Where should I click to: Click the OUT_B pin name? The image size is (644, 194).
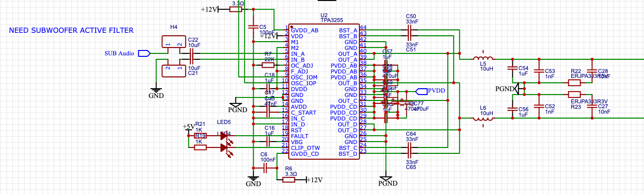click(348, 83)
